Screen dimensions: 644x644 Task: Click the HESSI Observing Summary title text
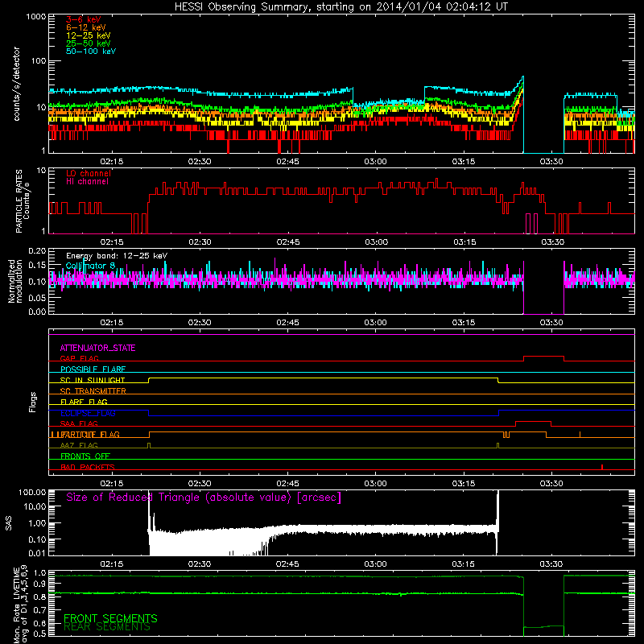pyautogui.click(x=341, y=7)
